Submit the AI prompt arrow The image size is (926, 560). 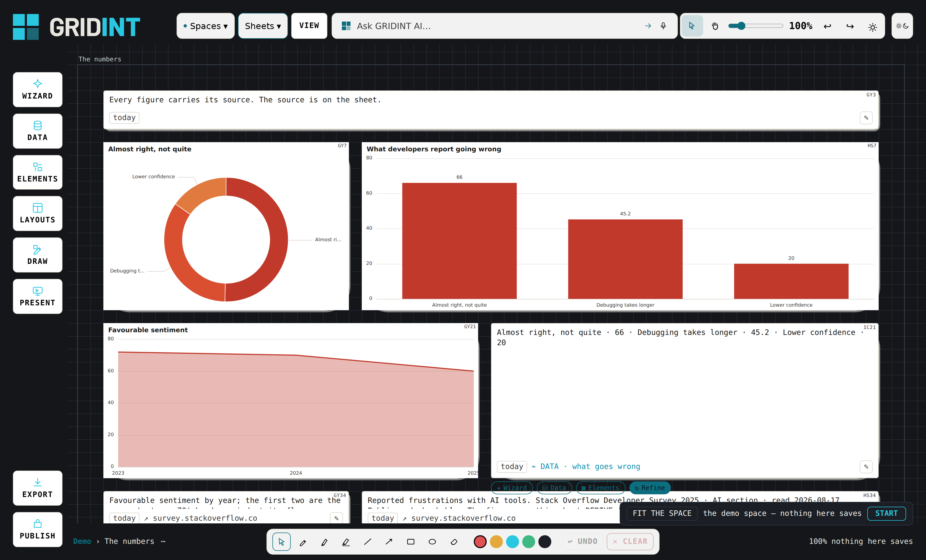648,26
